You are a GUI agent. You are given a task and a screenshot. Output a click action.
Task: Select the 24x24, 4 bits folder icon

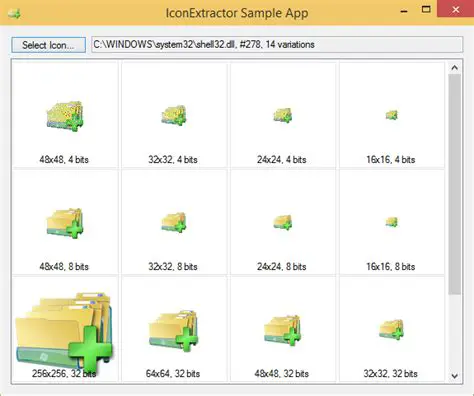coord(282,115)
